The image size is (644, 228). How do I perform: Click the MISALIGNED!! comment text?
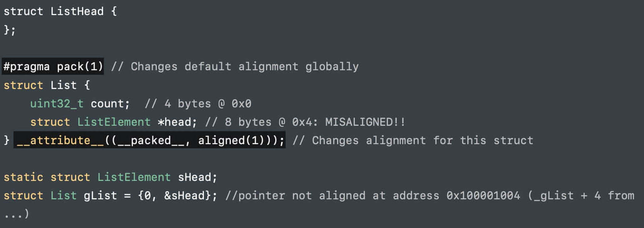365,122
